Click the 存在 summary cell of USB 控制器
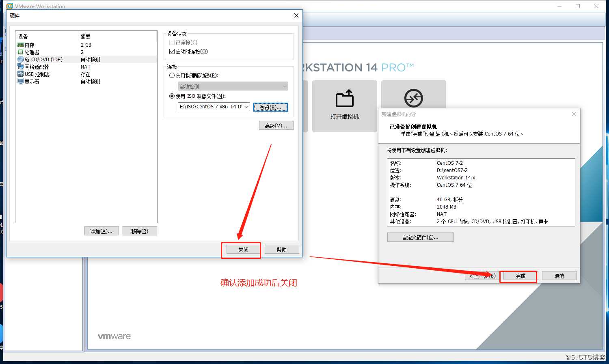The height and width of the screenshot is (364, 609). click(x=85, y=74)
